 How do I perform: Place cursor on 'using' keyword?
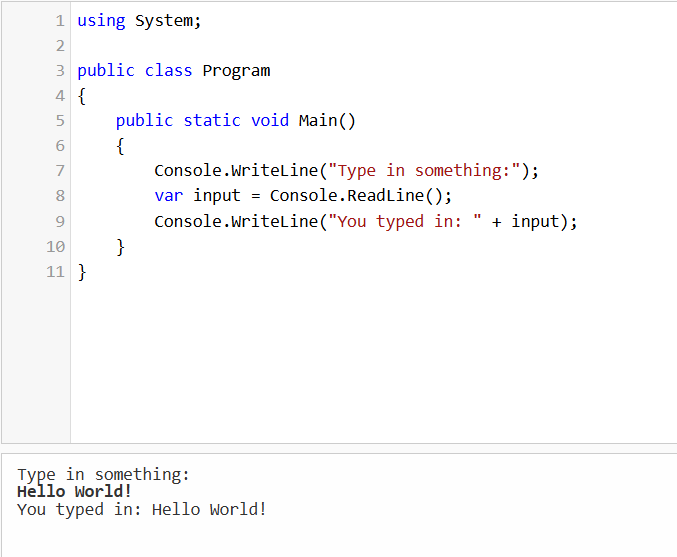pos(101,21)
